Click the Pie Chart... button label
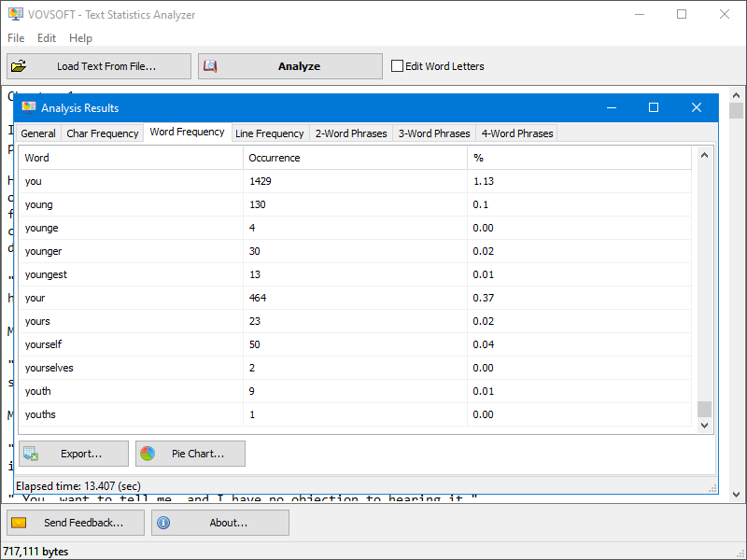This screenshot has width=747, height=560. [x=198, y=454]
